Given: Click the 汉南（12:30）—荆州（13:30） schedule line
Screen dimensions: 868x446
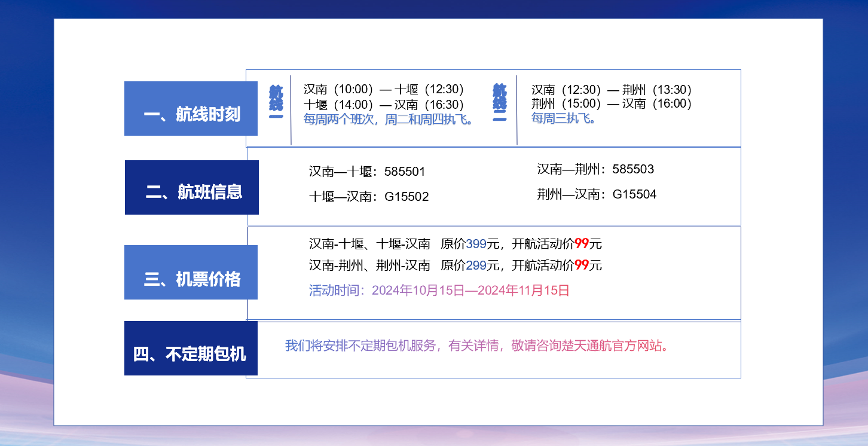Looking at the screenshot, I should 613,90.
